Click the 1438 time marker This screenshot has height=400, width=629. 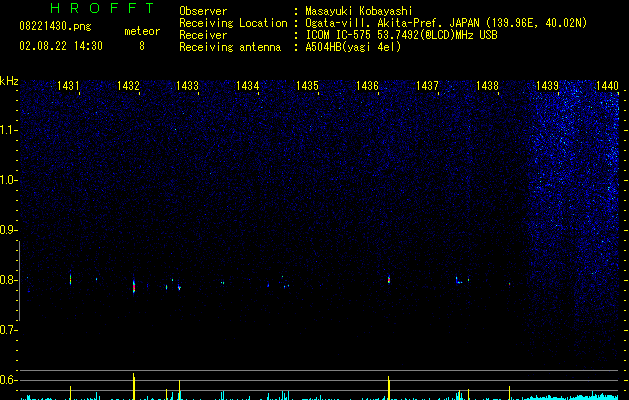(487, 86)
